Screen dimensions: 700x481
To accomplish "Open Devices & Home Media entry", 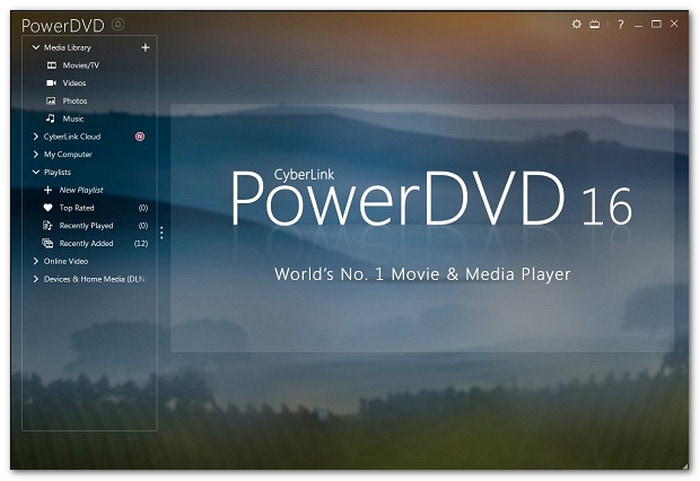I will tap(95, 279).
